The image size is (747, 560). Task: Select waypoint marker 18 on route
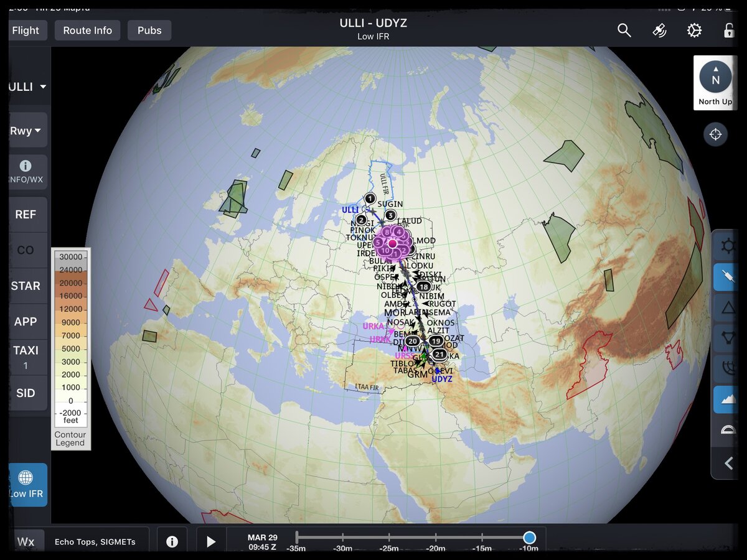coord(424,287)
